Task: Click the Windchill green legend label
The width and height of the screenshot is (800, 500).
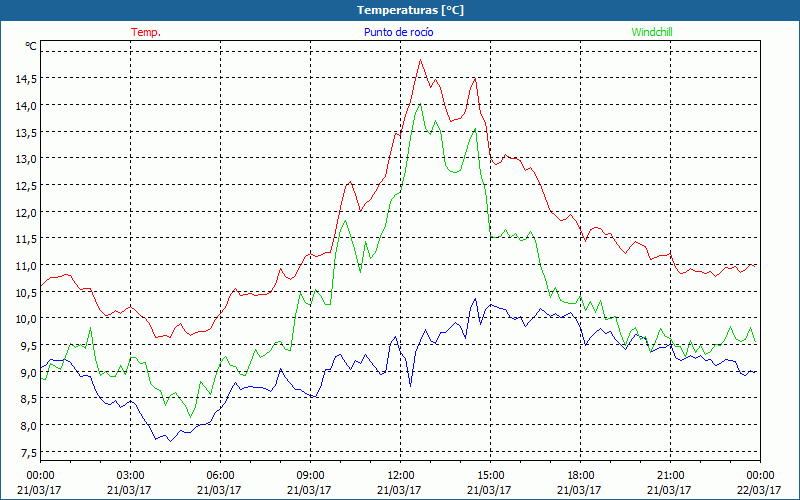Action: 652,32
